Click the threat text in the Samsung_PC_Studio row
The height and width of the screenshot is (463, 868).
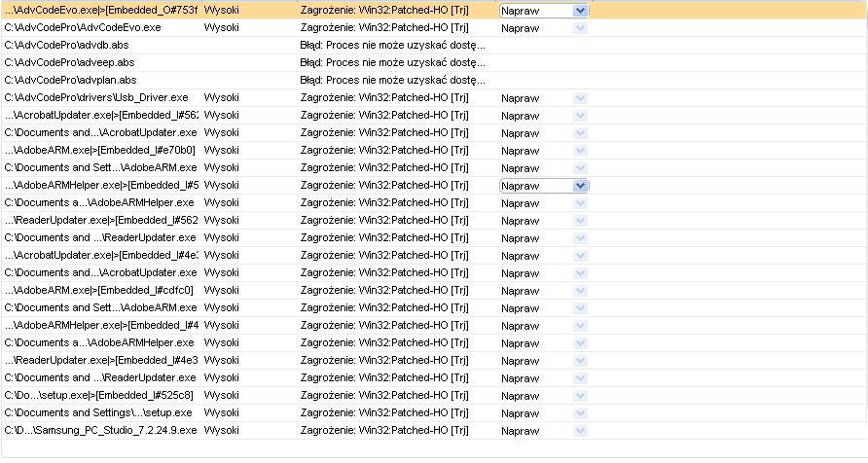pyautogui.click(x=384, y=430)
